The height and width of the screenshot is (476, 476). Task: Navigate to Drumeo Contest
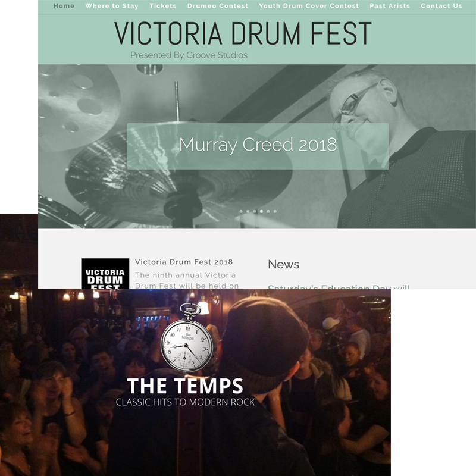tap(218, 6)
